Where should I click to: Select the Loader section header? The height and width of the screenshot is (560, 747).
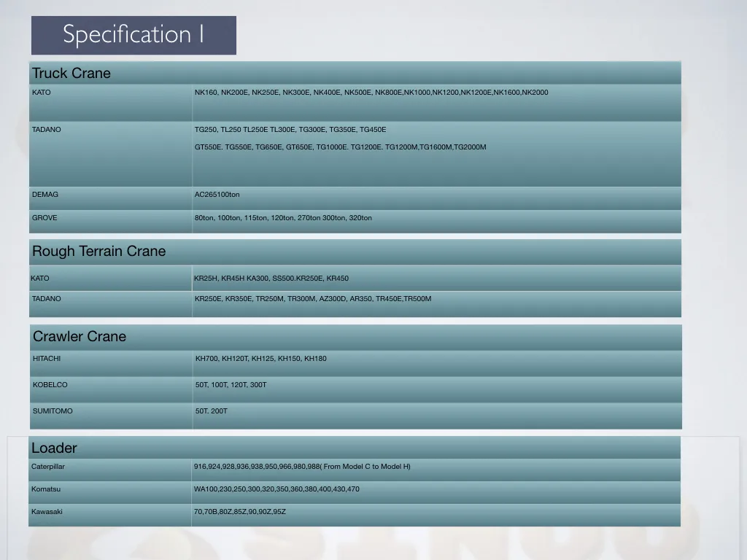[x=54, y=448]
